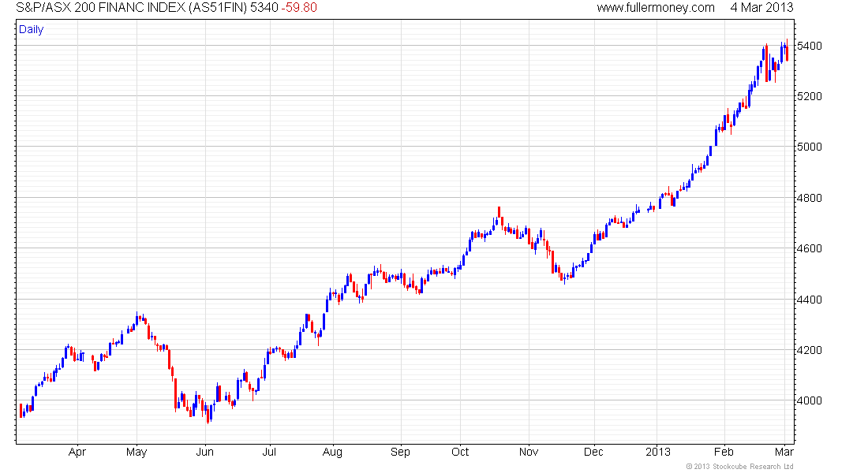Click the May month label
The image size is (868, 473).
[137, 453]
